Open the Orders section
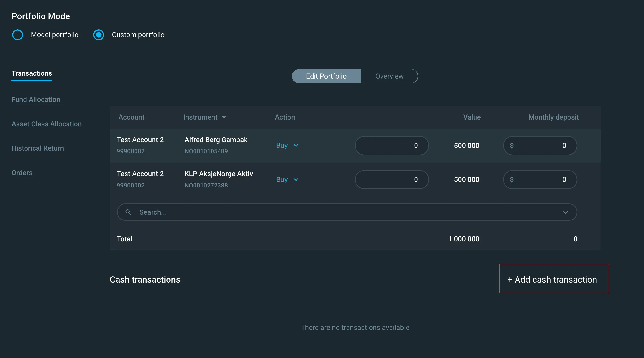 pos(22,173)
